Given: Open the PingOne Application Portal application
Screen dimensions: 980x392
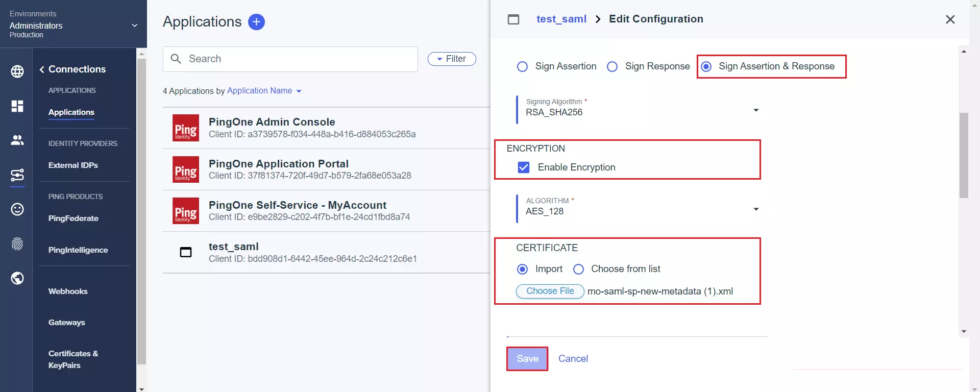Looking at the screenshot, I should tap(326, 169).
